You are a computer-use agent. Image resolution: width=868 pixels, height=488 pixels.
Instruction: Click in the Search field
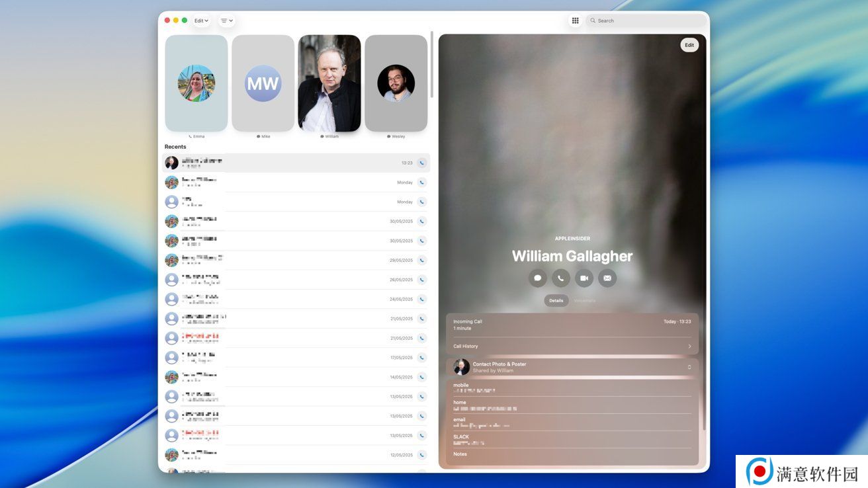(645, 20)
